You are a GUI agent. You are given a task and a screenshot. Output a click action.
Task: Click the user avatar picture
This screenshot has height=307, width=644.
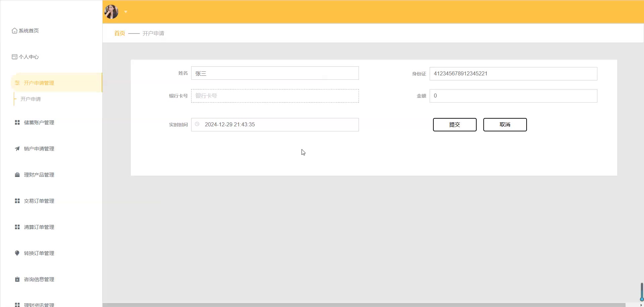point(111,12)
